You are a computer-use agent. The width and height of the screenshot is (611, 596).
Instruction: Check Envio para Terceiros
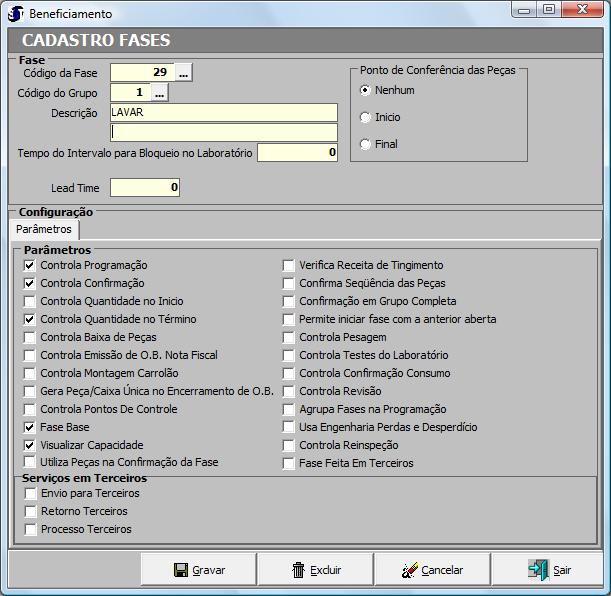pyautogui.click(x=30, y=494)
